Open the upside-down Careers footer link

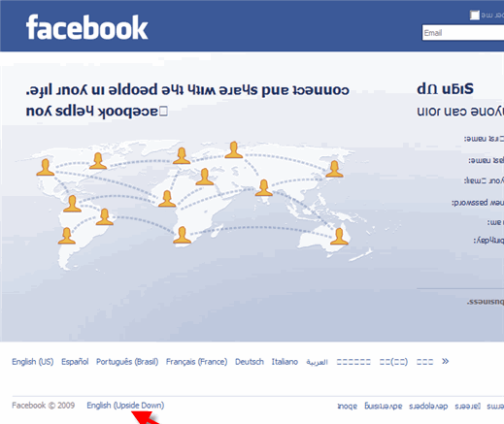(x=468, y=406)
